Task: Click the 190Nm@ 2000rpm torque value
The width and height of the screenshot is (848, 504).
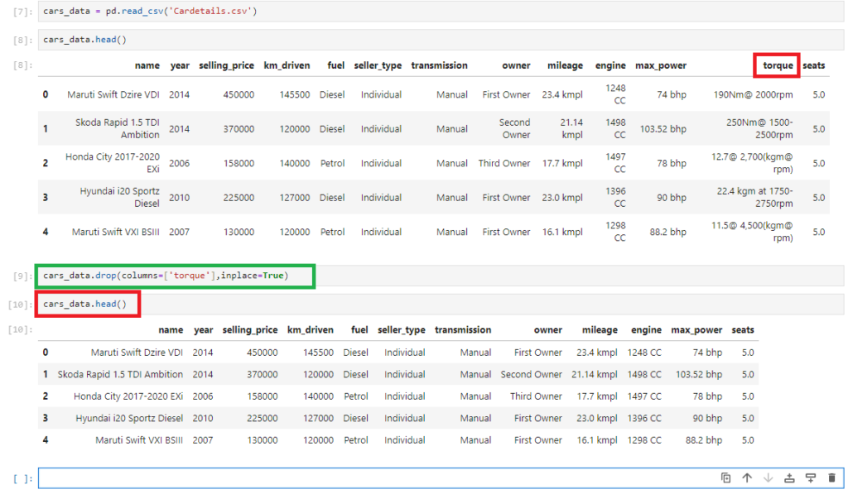Action: click(753, 95)
